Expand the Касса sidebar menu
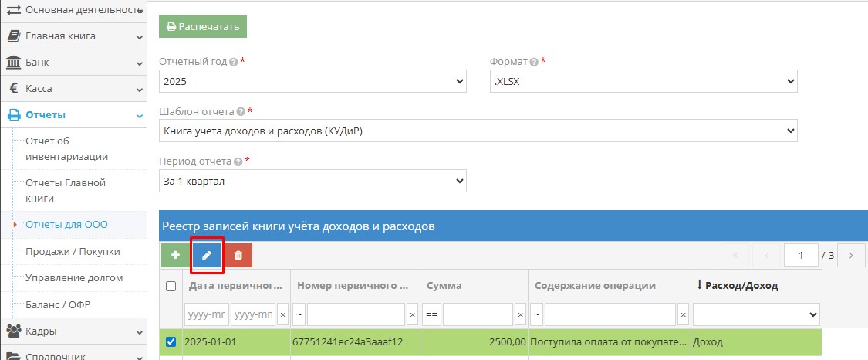Viewport: 868px width, 360px height. click(73, 89)
